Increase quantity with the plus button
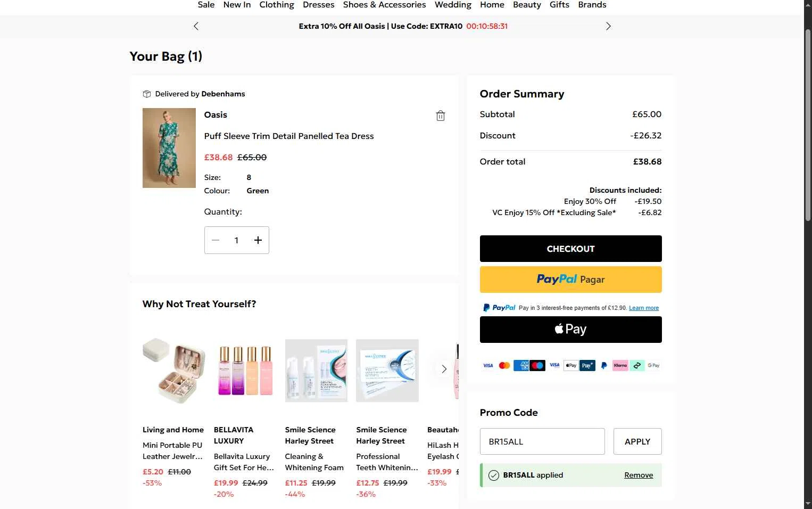The width and height of the screenshot is (812, 509). [x=258, y=240]
